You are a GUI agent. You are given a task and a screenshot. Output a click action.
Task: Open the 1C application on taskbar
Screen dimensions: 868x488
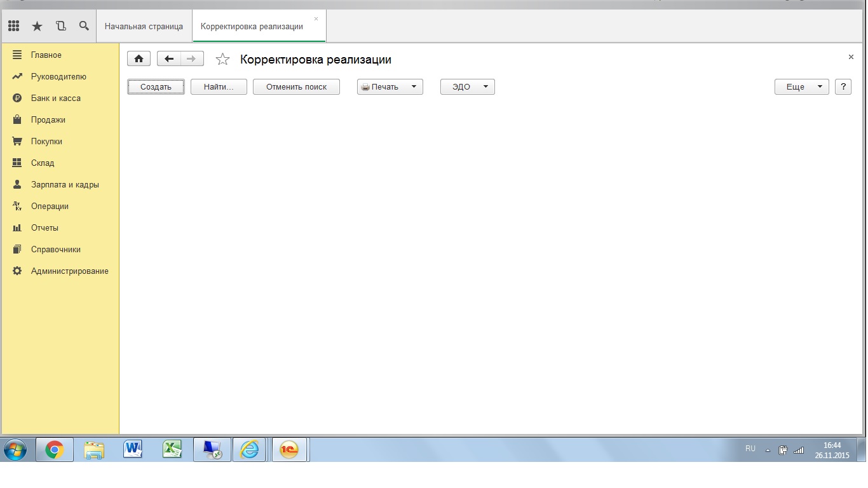click(289, 450)
